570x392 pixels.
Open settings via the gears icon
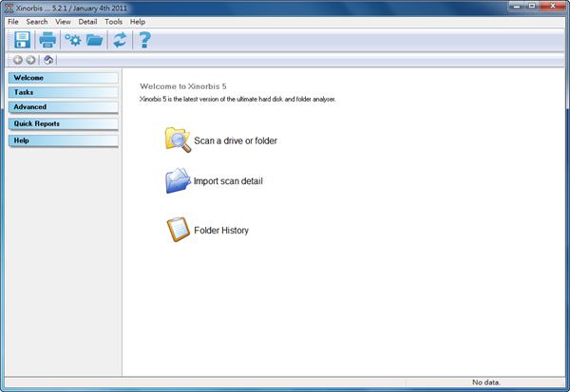click(73, 40)
